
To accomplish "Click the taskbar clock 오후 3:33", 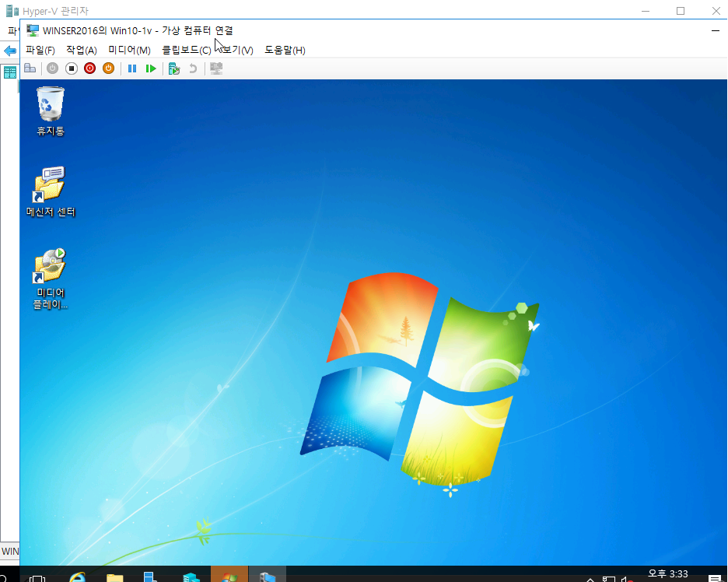I will coord(667,574).
